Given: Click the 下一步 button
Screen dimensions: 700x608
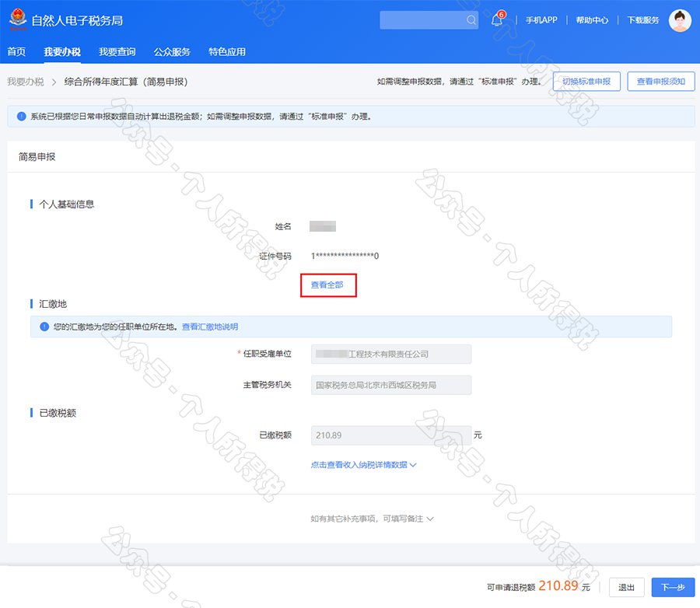Looking at the screenshot, I should pos(673,588).
